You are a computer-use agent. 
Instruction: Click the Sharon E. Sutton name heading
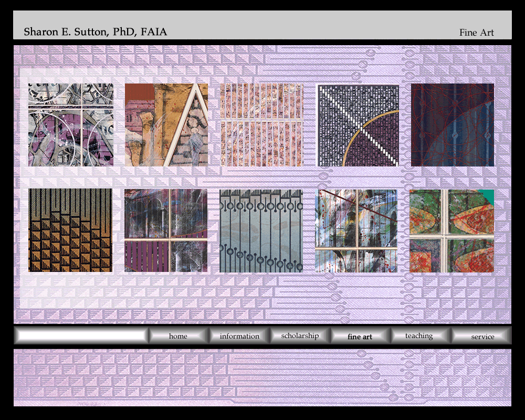pos(95,32)
